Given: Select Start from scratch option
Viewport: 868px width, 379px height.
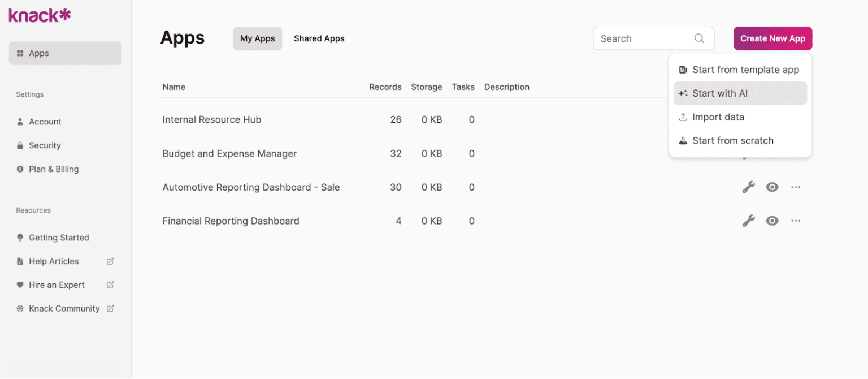Looking at the screenshot, I should pyautogui.click(x=733, y=140).
